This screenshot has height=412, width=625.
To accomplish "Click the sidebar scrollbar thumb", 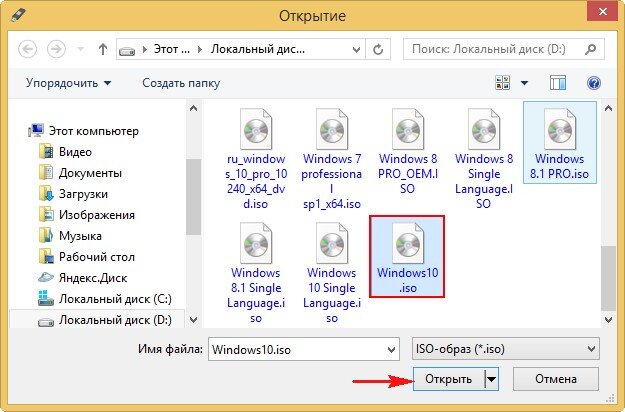I will click(193, 197).
